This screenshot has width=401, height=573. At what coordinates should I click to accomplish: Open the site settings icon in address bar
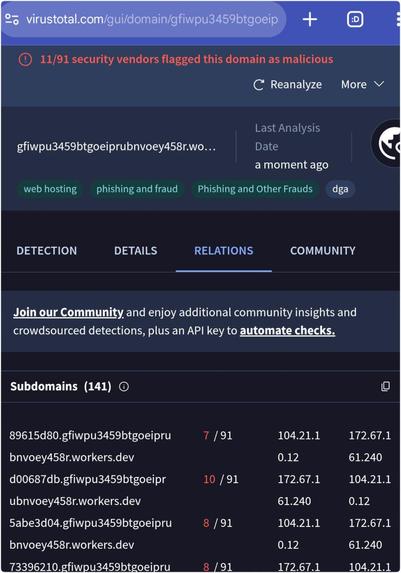(x=12, y=19)
